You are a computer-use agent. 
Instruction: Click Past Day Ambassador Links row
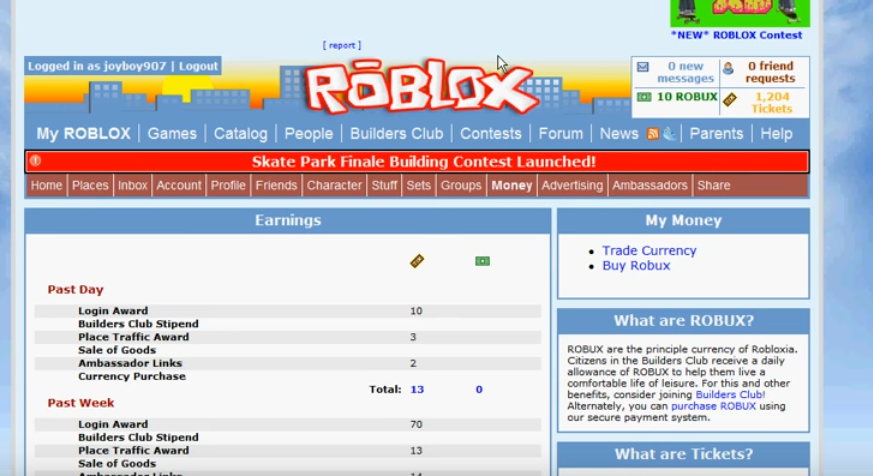(288, 363)
